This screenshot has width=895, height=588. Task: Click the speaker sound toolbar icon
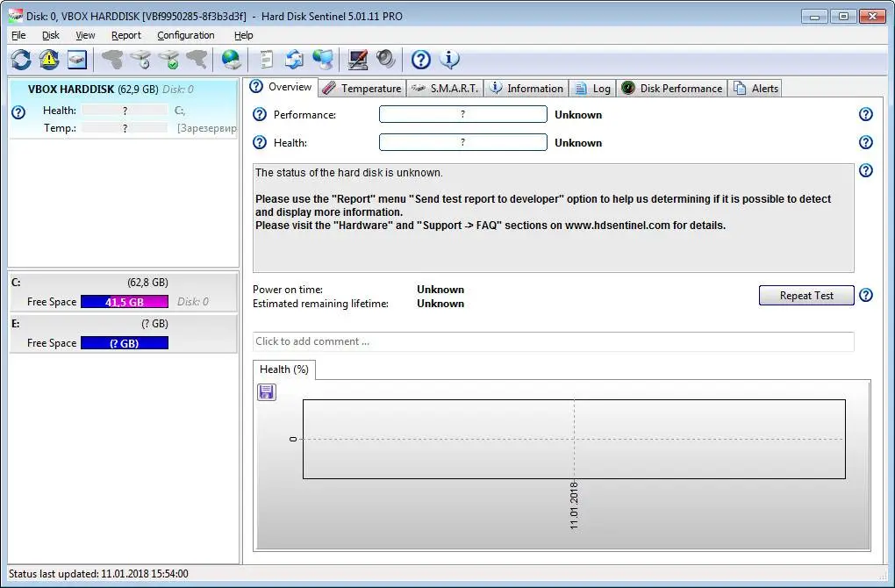point(386,60)
